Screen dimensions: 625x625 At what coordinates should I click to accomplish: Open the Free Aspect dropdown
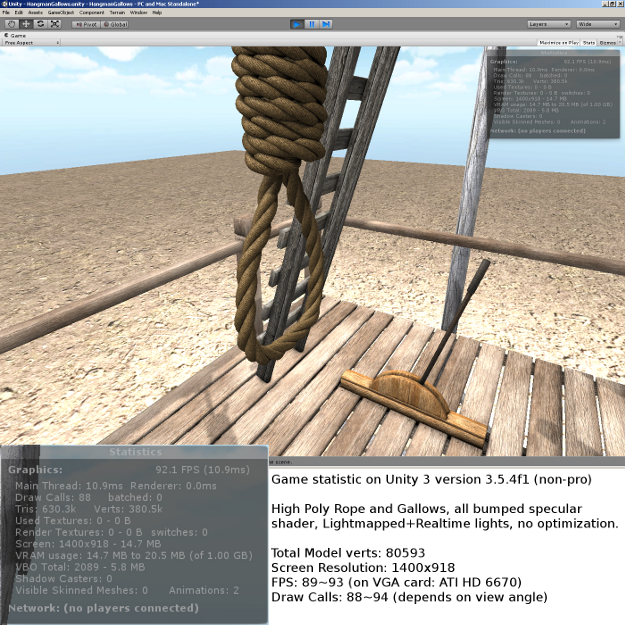31,43
